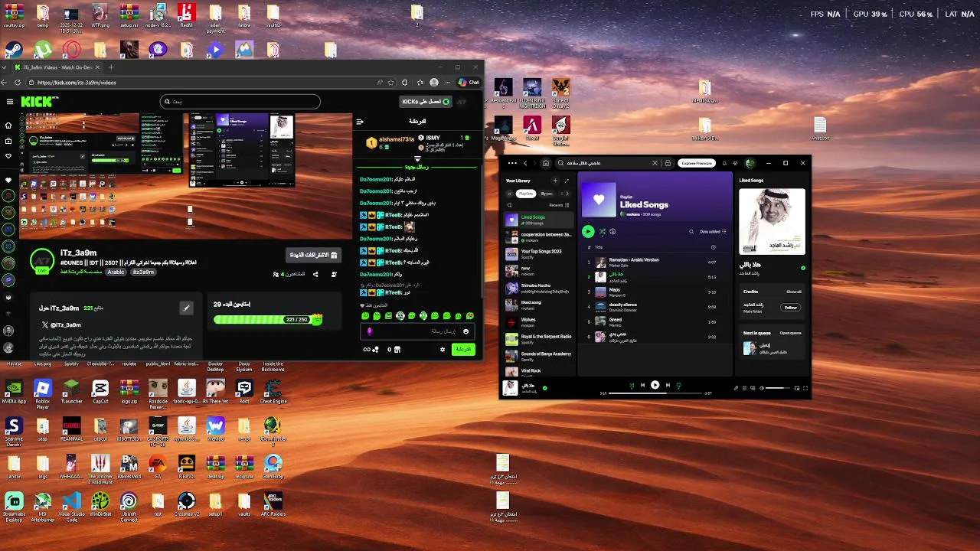980x551 pixels.
Task: Expand the Kick chat leaderboard chevron
Action: click(x=417, y=158)
